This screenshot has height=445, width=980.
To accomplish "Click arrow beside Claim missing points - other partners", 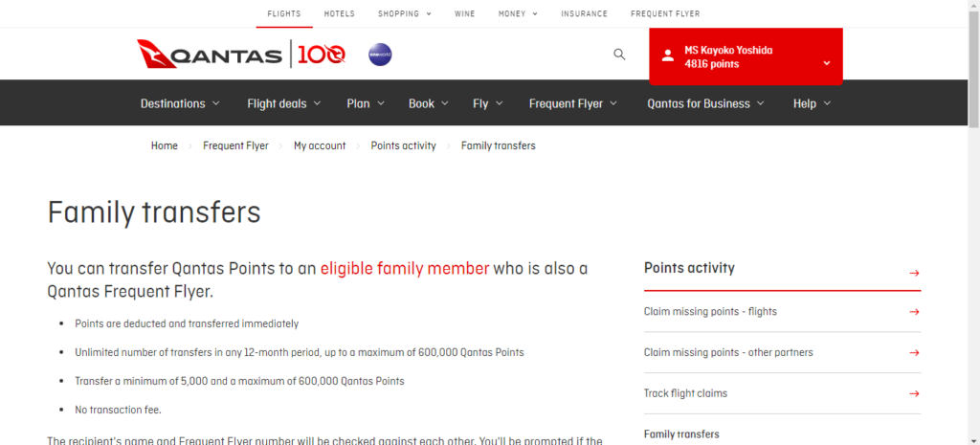I will coord(914,352).
